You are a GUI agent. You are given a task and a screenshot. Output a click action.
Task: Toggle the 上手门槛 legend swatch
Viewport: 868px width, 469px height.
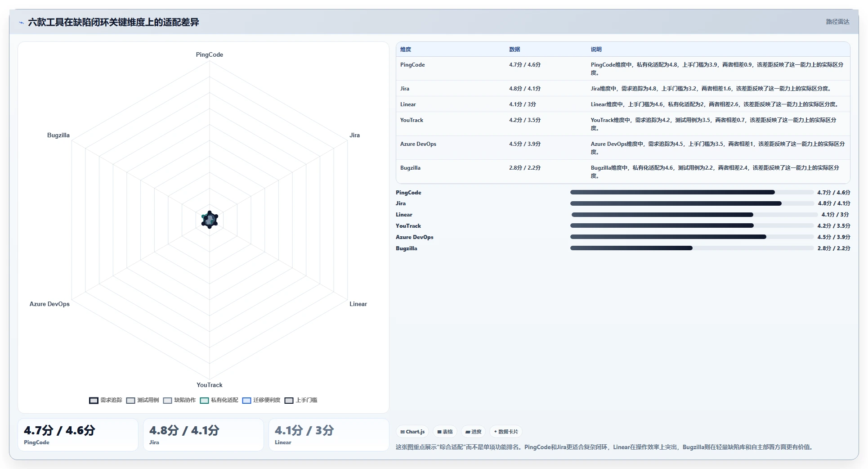[289, 400]
